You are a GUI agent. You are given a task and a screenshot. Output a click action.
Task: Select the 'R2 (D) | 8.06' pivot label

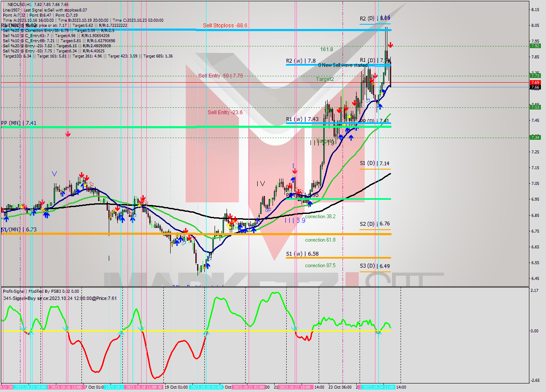click(x=375, y=18)
